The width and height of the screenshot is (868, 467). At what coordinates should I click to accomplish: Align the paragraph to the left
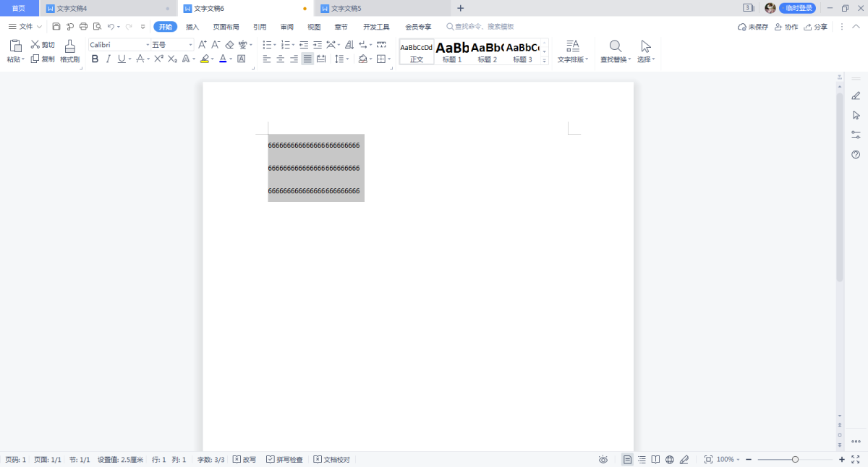267,59
